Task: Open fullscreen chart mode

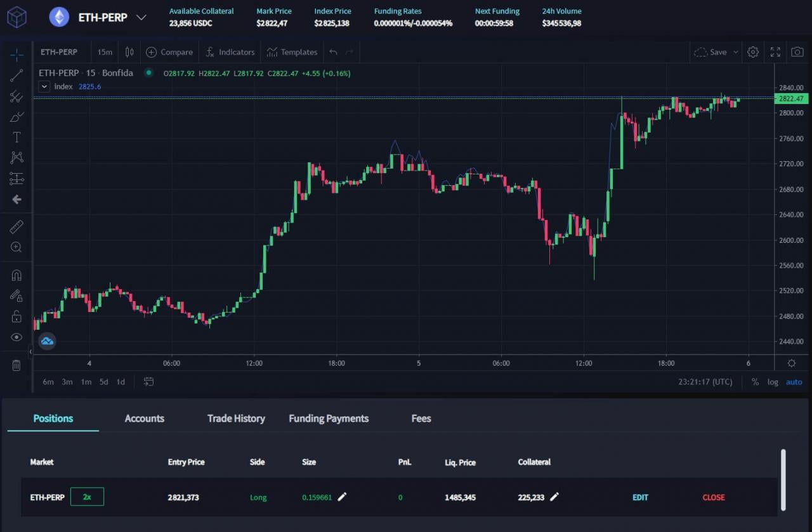Action: pyautogui.click(x=775, y=52)
